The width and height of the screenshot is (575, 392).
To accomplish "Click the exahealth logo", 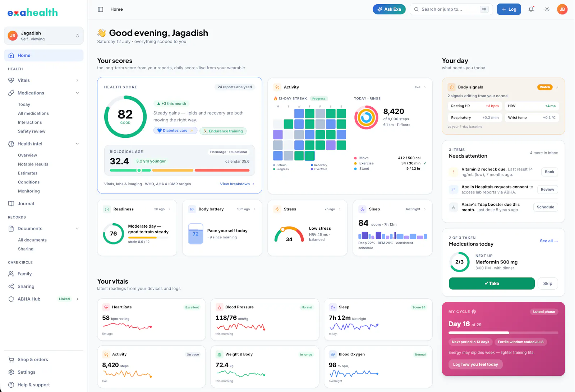I will pyautogui.click(x=33, y=13).
